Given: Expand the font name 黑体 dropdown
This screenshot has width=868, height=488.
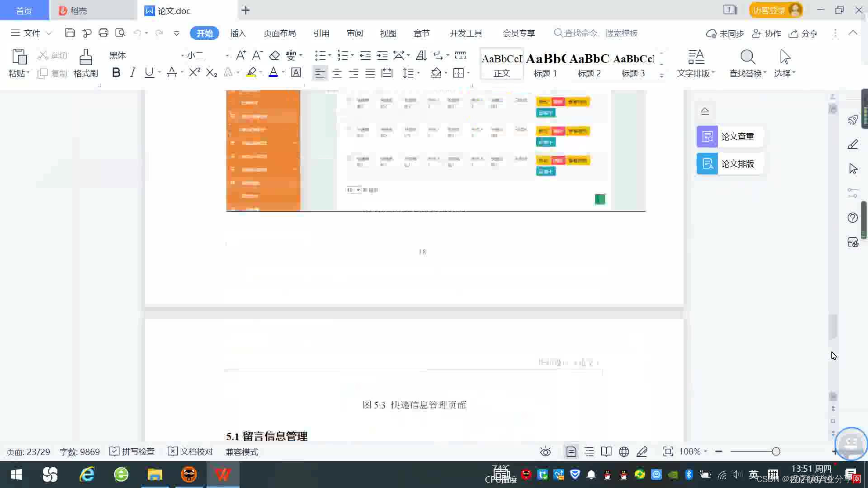Looking at the screenshot, I should tap(182, 56).
